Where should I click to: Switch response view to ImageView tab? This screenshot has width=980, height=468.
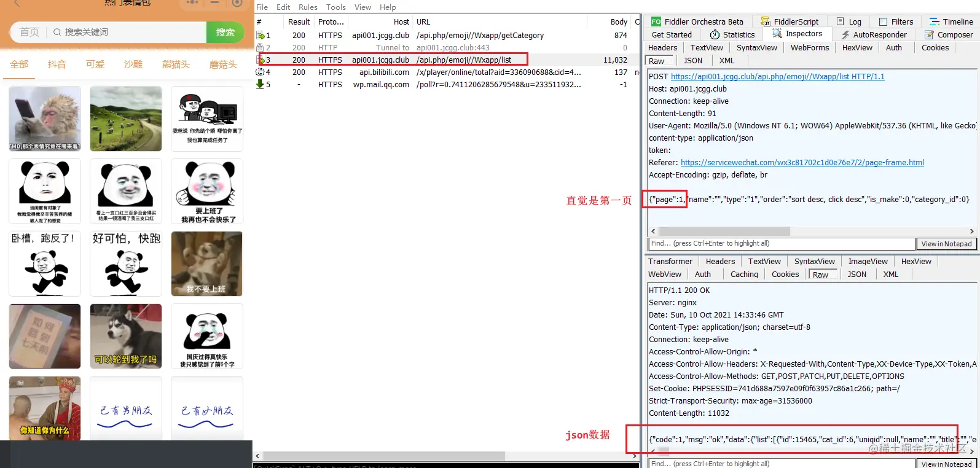pyautogui.click(x=868, y=262)
